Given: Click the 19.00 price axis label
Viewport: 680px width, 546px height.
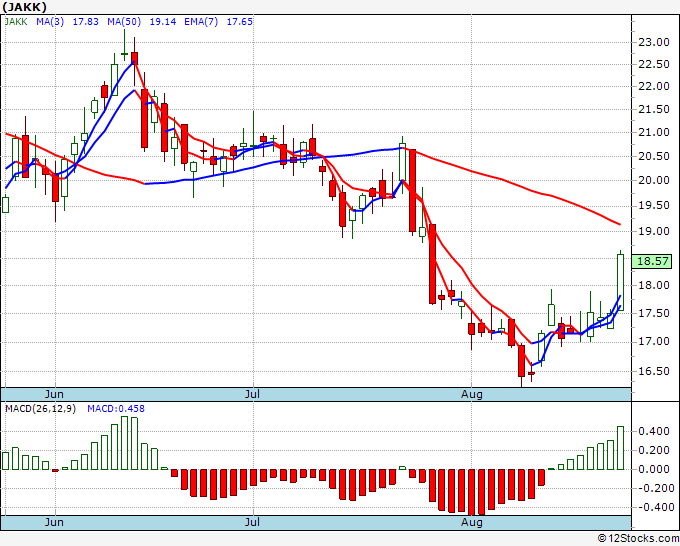Looking at the screenshot, I should (654, 231).
